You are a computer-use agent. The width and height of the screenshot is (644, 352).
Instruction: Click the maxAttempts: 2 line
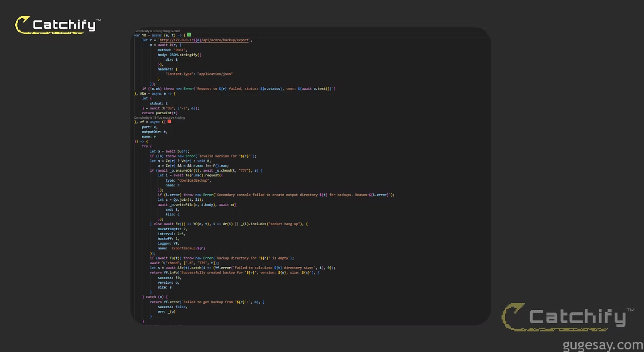(x=172, y=229)
